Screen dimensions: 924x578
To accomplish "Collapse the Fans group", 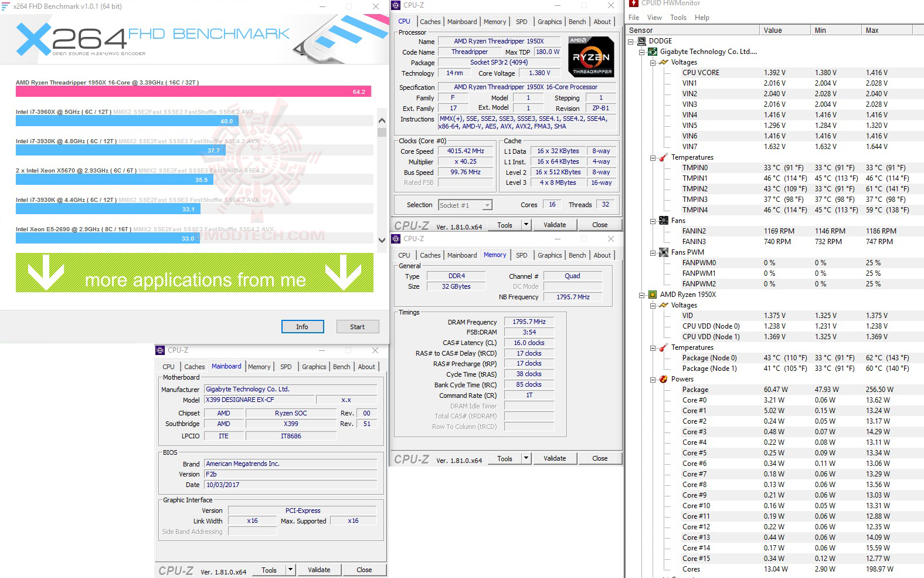I will 653,221.
